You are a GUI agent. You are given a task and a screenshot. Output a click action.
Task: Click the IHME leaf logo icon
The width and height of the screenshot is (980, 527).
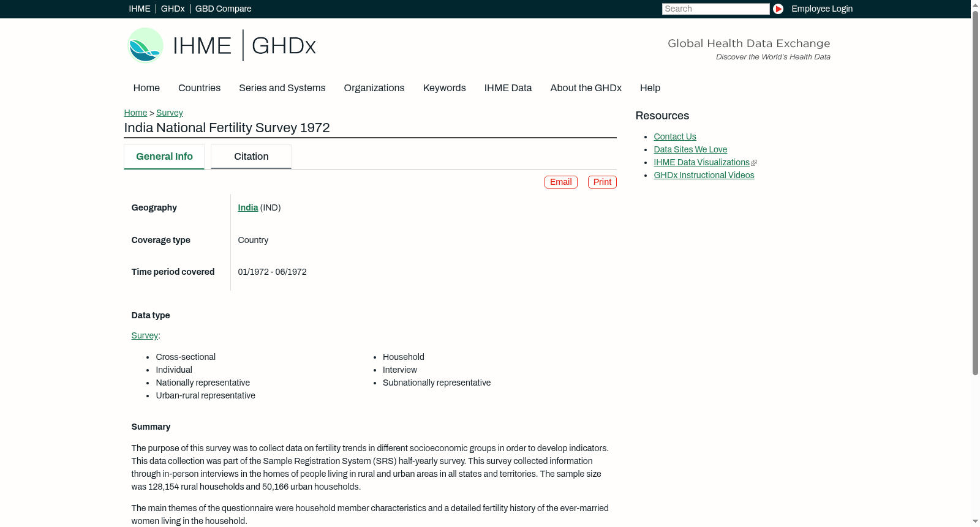point(145,45)
